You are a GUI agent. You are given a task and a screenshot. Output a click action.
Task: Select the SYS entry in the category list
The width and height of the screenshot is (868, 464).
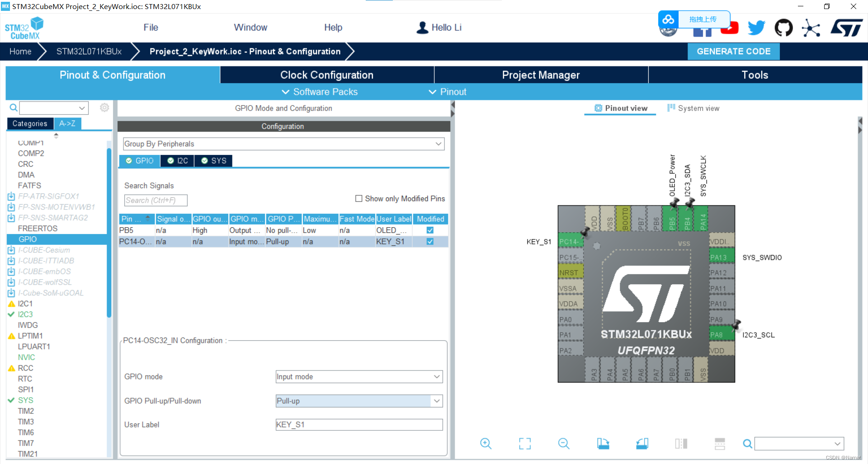click(25, 400)
